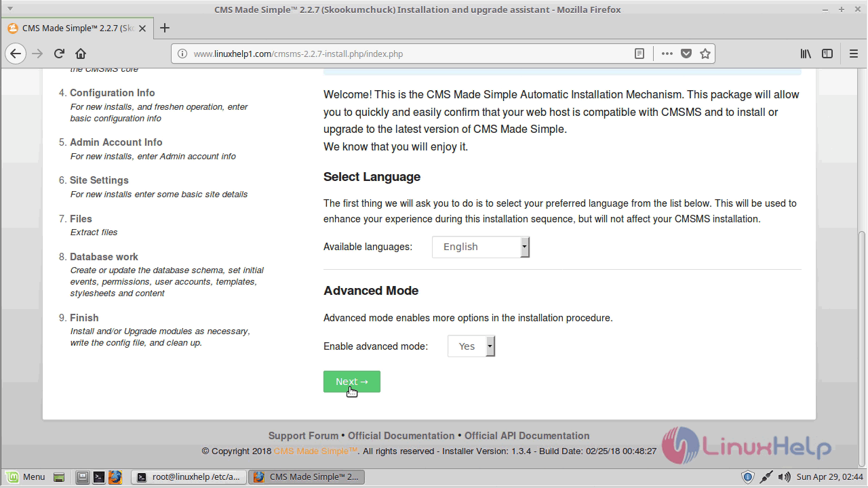Click the browser forward arrow
This screenshot has width=868, height=488.
(x=37, y=54)
